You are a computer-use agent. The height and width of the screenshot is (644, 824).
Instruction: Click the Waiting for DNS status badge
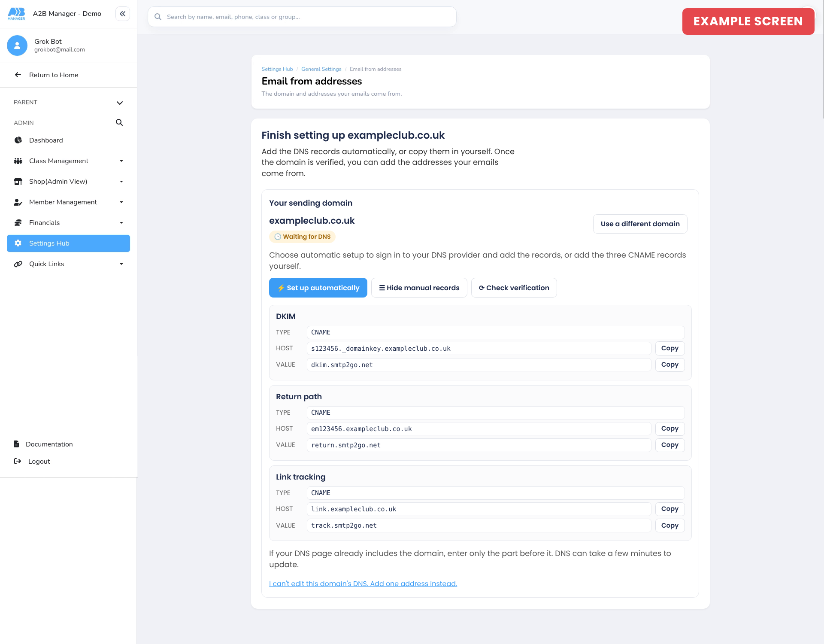click(x=302, y=237)
